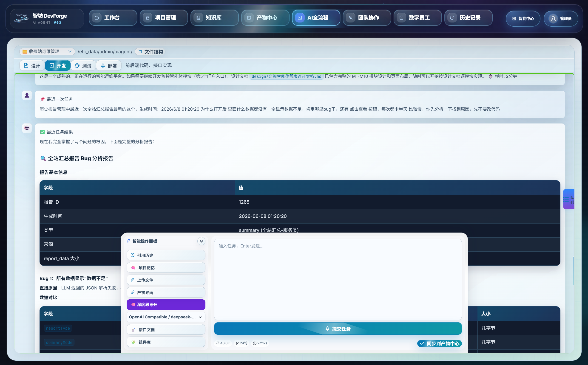Click the 项目记忆 button
This screenshot has width=588, height=365.
166,268
